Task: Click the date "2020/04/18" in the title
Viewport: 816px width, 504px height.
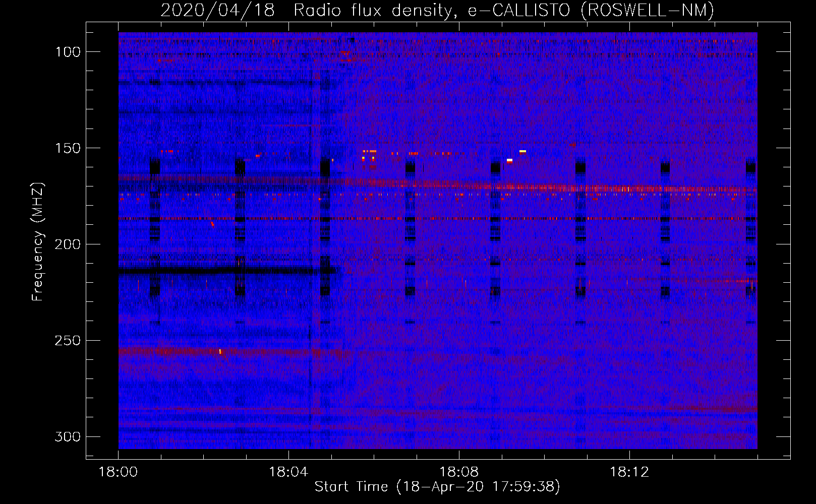Action: 218,10
